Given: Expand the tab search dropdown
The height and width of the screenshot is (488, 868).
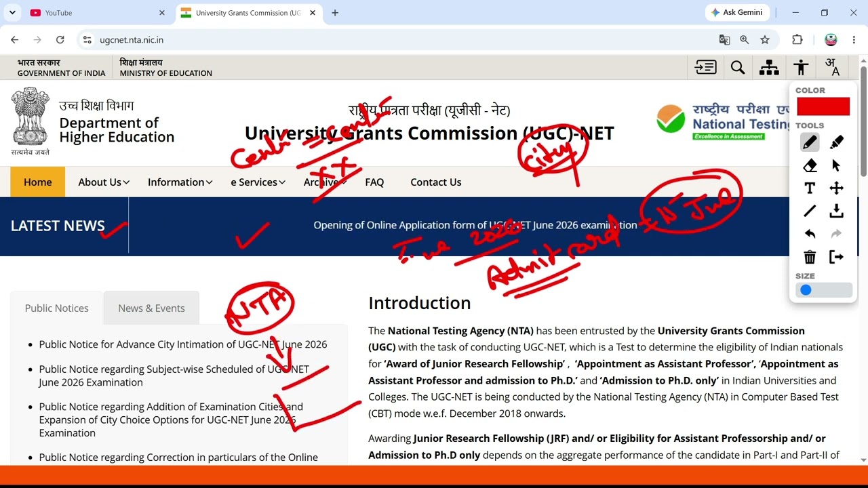Looking at the screenshot, I should tap(12, 12).
